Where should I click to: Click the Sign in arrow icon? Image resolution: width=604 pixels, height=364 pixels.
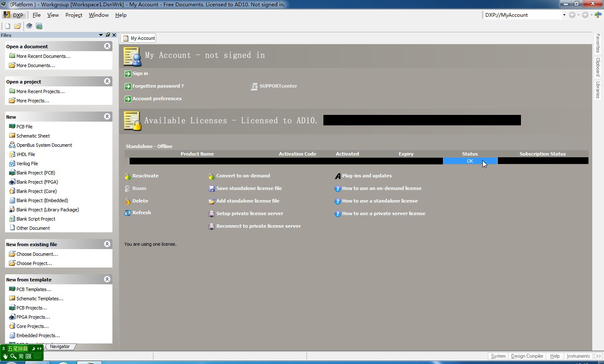(x=128, y=74)
